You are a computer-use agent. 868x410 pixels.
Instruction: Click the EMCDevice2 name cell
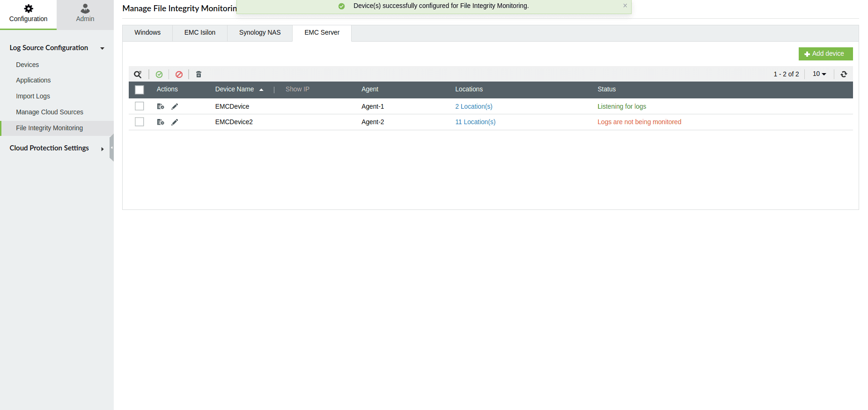tap(234, 122)
